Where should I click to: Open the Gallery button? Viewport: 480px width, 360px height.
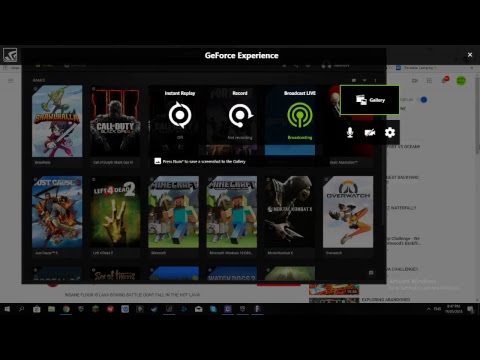pyautogui.click(x=370, y=100)
